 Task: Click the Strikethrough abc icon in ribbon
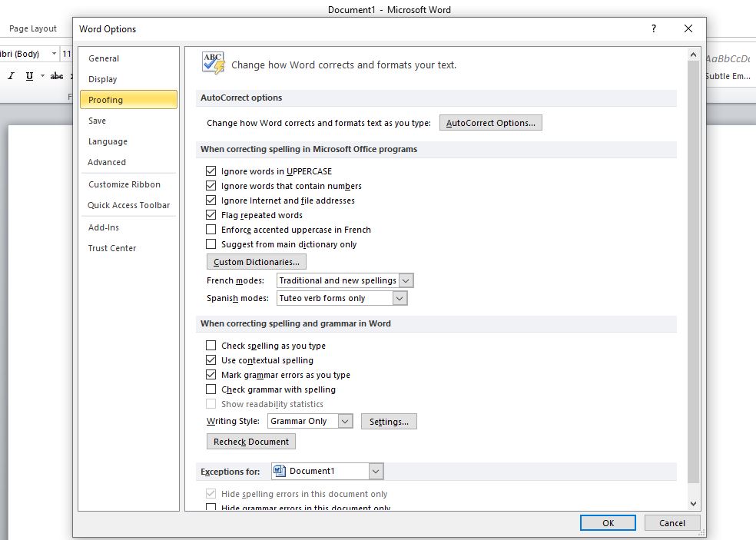tap(57, 76)
